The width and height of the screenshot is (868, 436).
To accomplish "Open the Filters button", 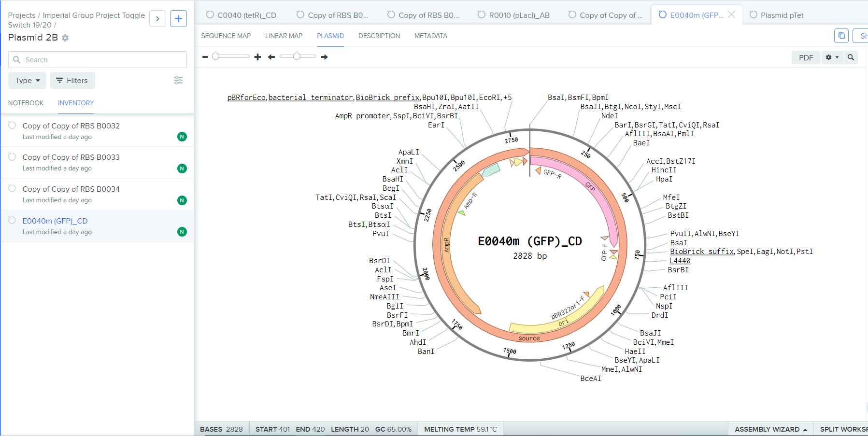I will click(72, 81).
